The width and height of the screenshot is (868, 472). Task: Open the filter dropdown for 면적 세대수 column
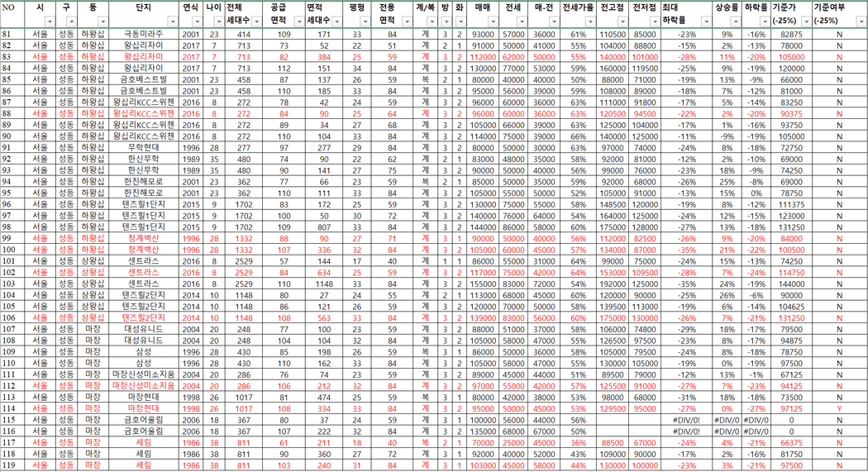336,21
